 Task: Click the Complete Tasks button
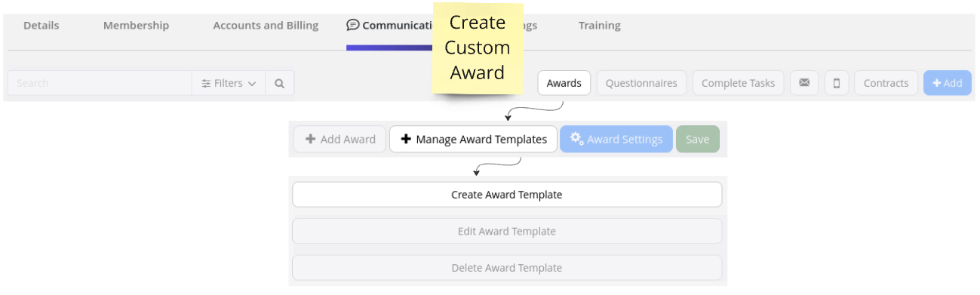tap(738, 83)
